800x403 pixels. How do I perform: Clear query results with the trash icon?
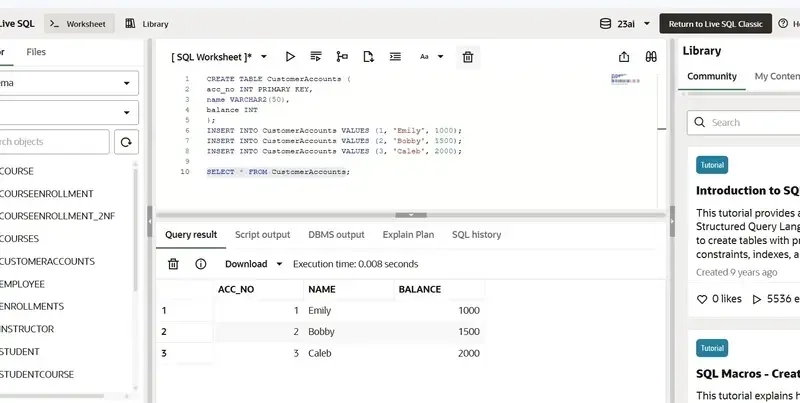pyautogui.click(x=173, y=264)
